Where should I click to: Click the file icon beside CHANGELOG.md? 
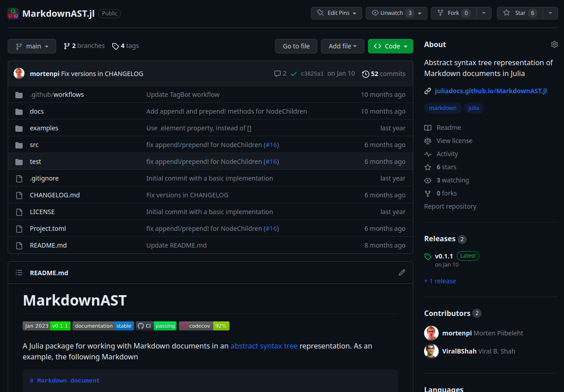(19, 195)
